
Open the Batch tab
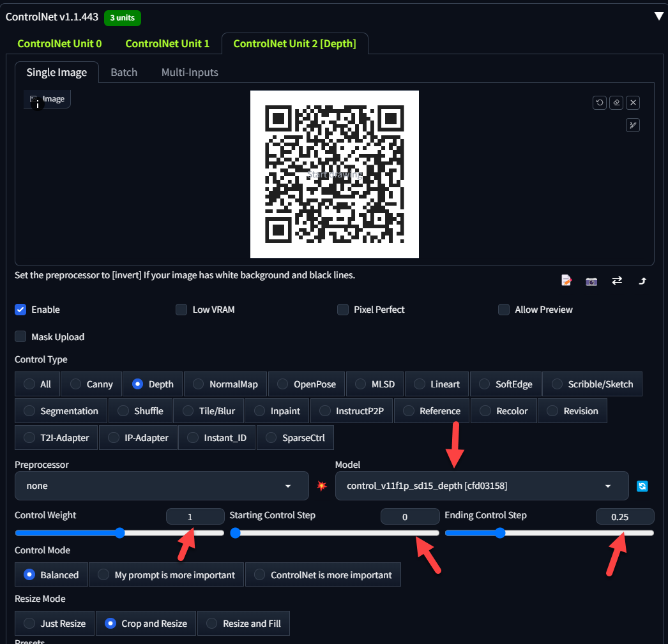[124, 72]
